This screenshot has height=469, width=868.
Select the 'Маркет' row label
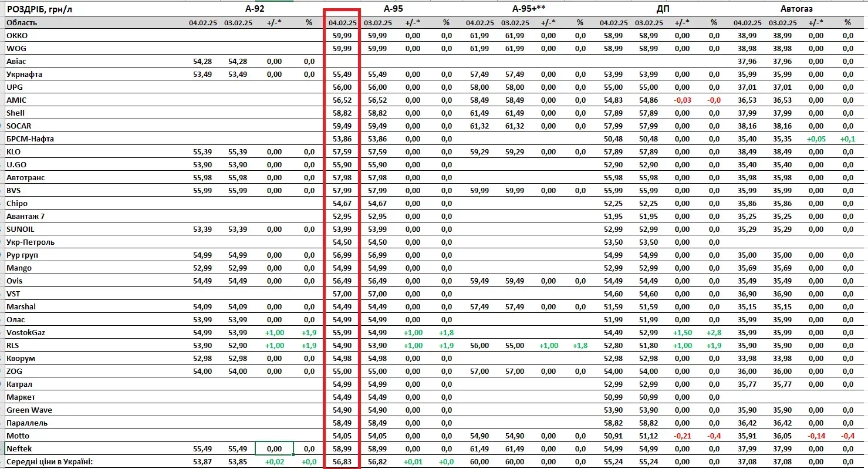21,397
